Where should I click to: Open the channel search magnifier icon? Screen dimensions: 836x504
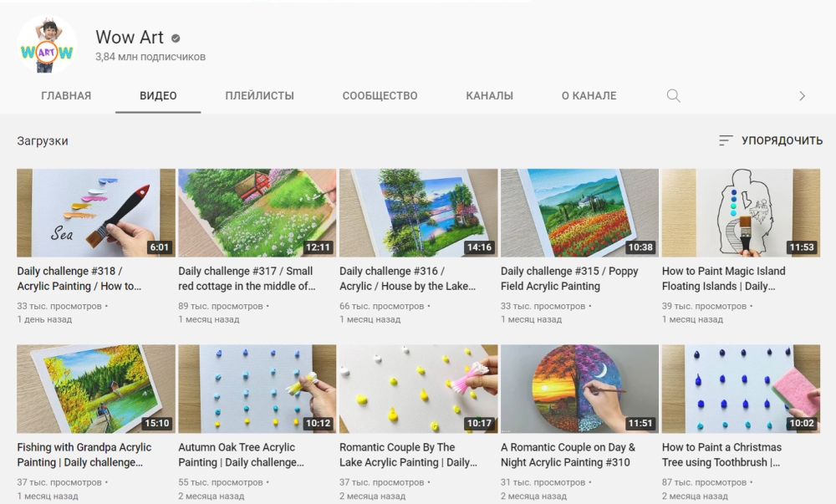[x=673, y=96]
